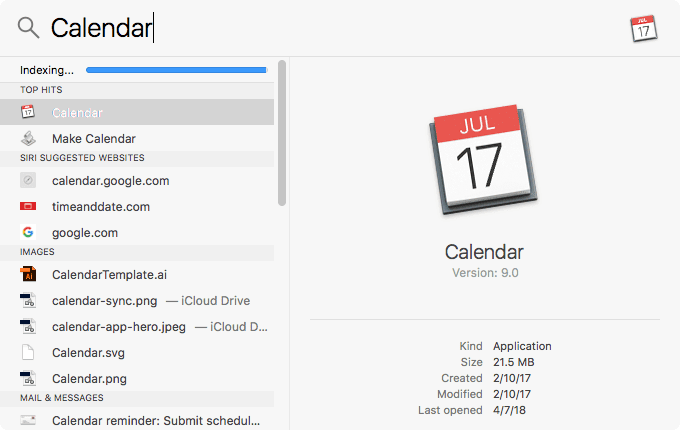Click the Calendar app icon in Top Hits
Image resolution: width=680 pixels, height=430 pixels.
[x=28, y=112]
